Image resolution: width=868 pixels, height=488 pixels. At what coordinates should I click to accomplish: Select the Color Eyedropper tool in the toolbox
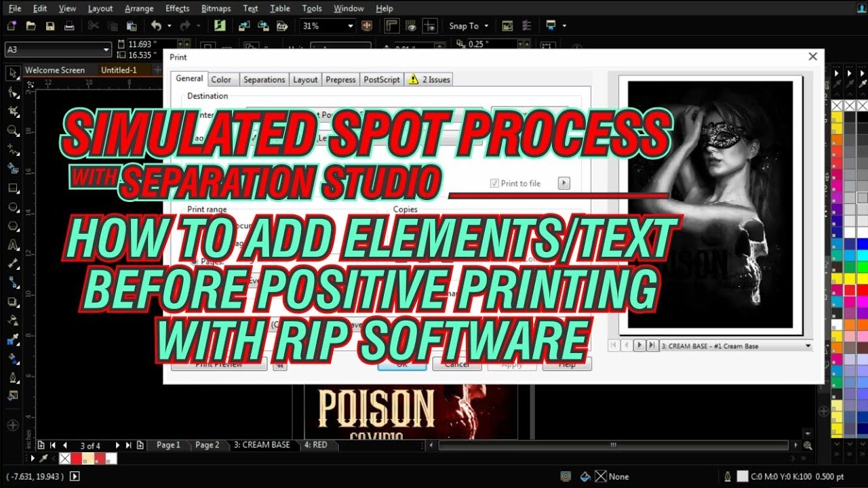tap(12, 340)
